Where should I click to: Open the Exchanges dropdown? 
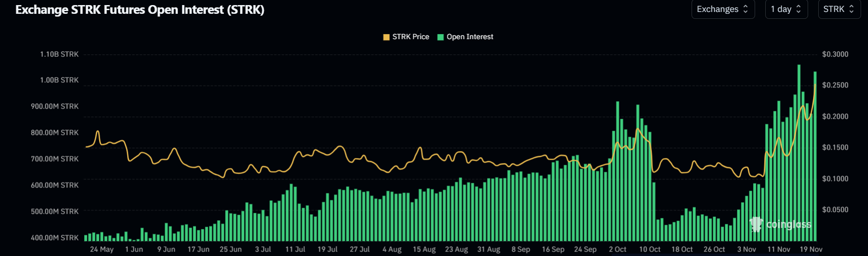[x=722, y=9]
